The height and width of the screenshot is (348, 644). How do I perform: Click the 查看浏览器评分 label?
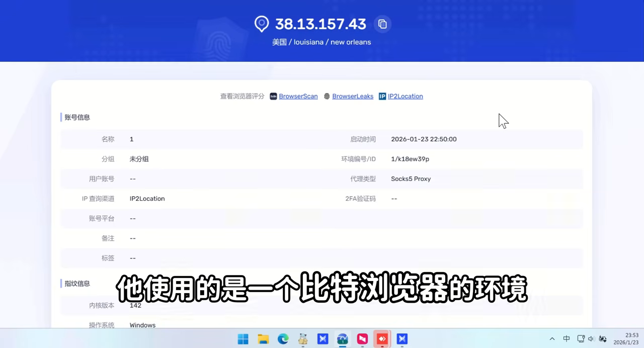242,96
